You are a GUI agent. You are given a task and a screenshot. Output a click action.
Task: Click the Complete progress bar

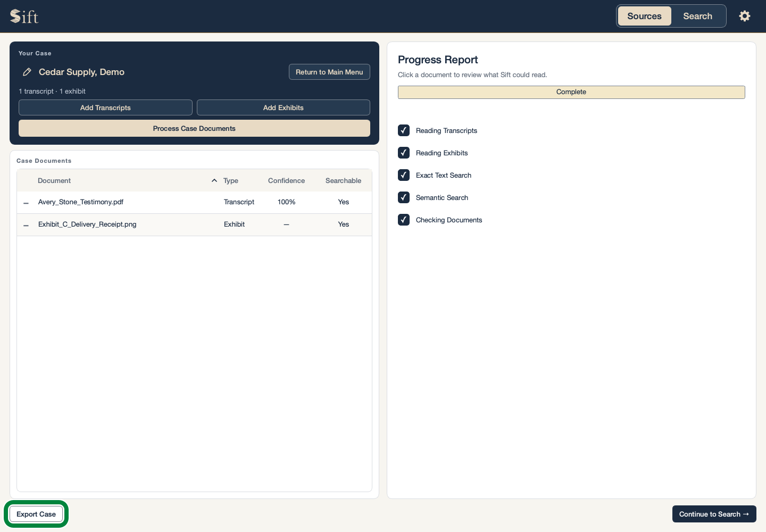pyautogui.click(x=571, y=92)
